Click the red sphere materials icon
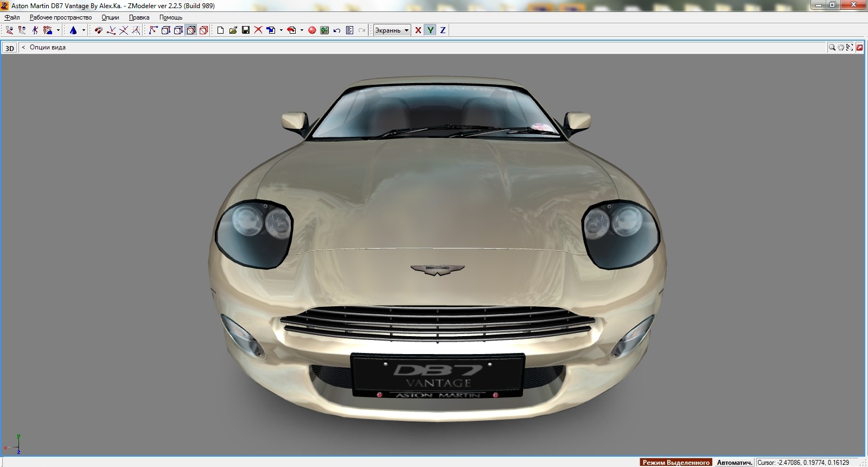This screenshot has height=467, width=868. [x=312, y=30]
